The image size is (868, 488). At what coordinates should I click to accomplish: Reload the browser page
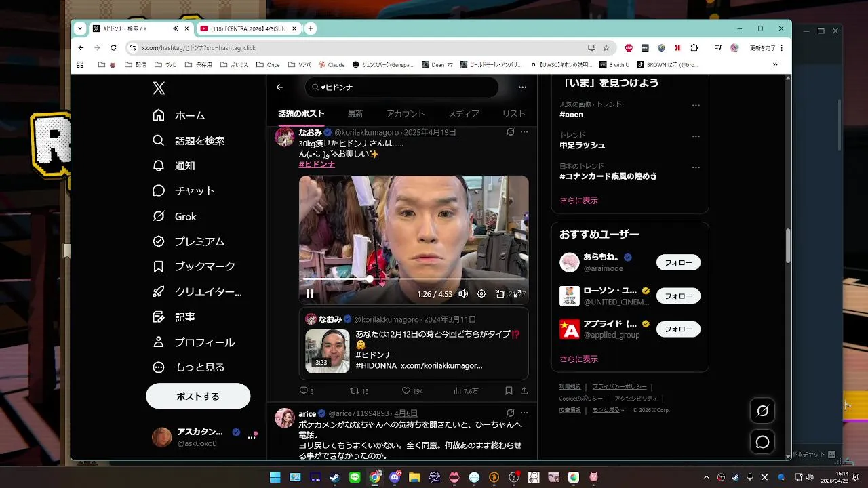tap(113, 48)
